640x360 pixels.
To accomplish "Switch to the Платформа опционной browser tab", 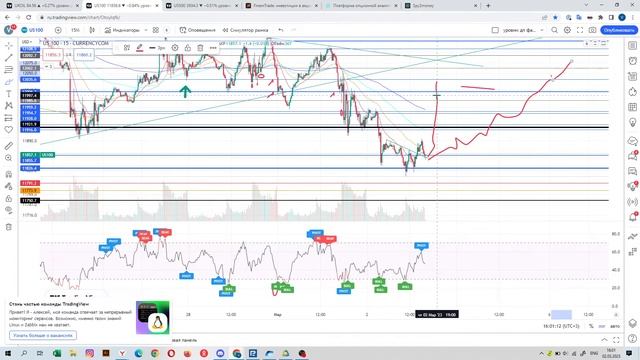I will tap(361, 6).
